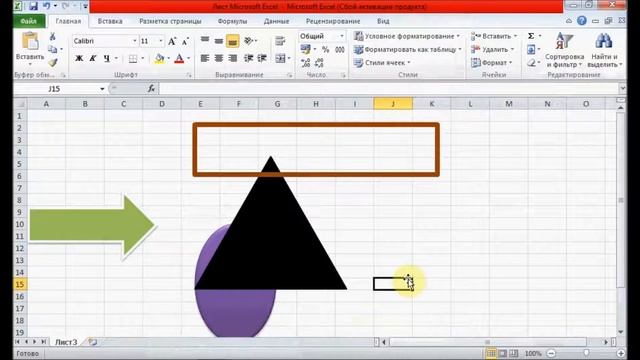Viewport: 640px width, 360px height.
Task: Open Сортировка и фильтр sort and filter
Action: pyautogui.click(x=564, y=50)
